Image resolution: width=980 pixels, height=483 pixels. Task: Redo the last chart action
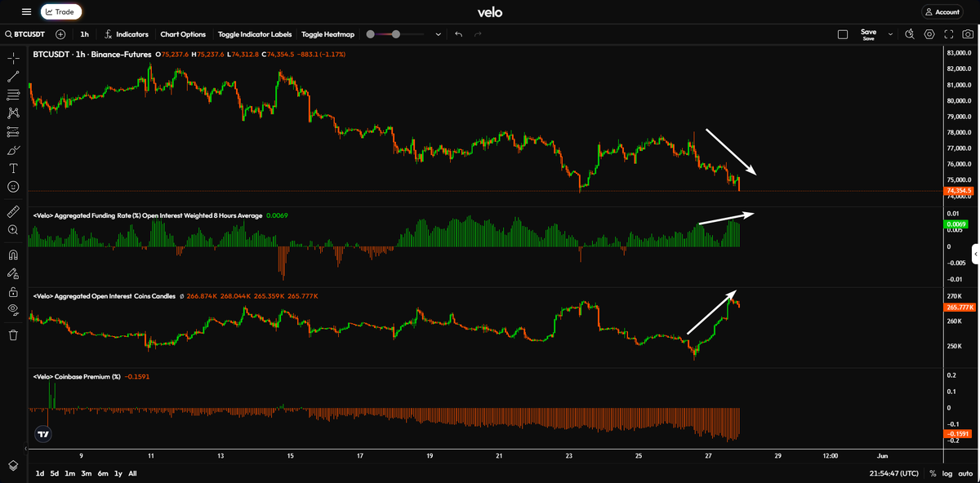pyautogui.click(x=479, y=34)
